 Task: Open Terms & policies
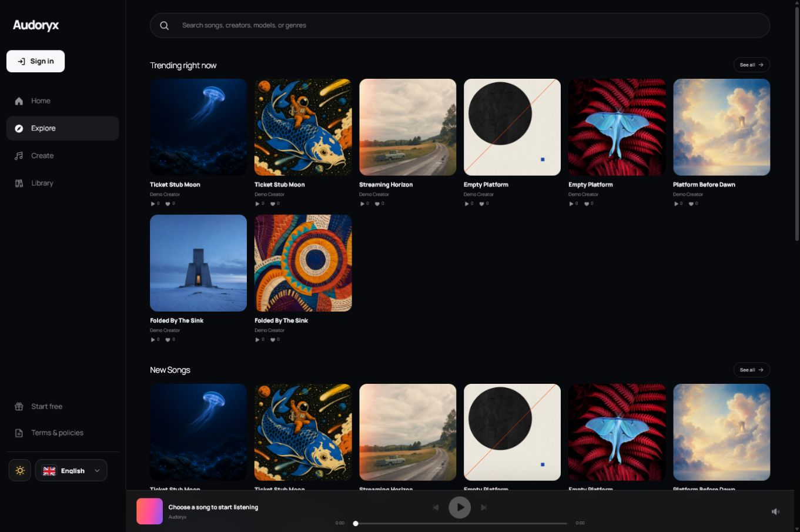click(x=63, y=433)
